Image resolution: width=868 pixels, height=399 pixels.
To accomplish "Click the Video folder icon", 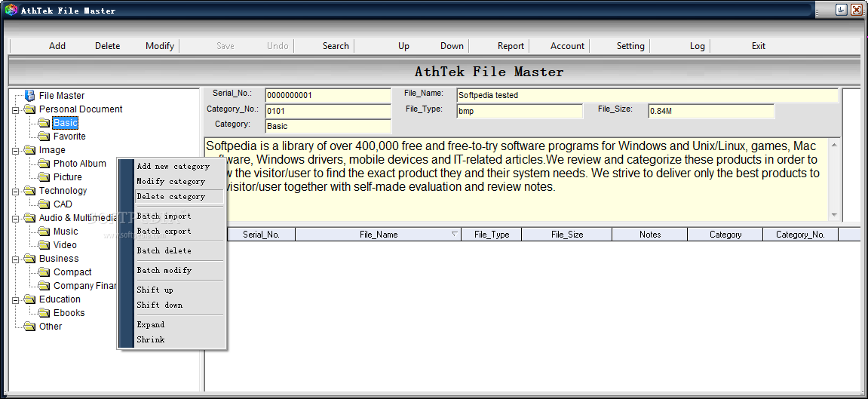I will 44,244.
